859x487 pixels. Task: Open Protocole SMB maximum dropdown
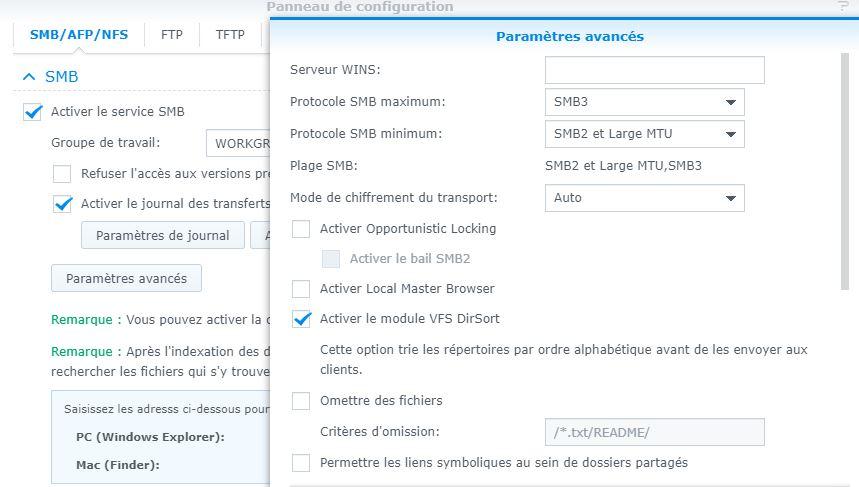(x=644, y=102)
